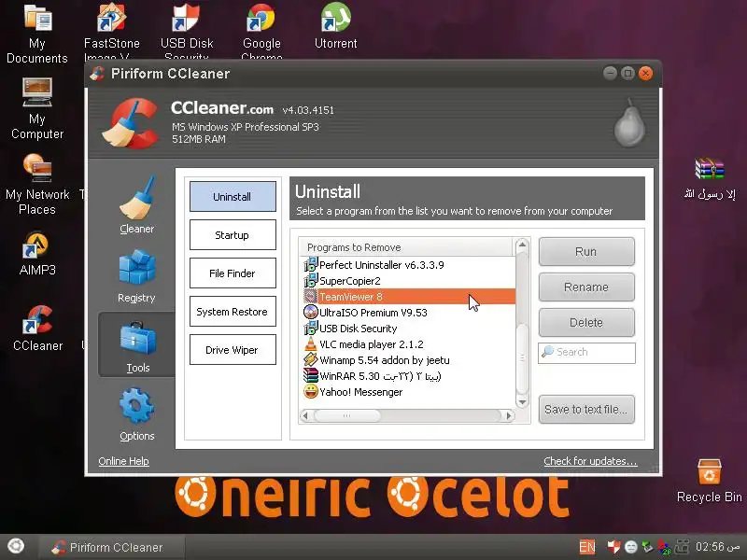Viewport: 747px width, 560px height.
Task: Click the Piriform CCleaner taskbar button
Action: [110, 547]
